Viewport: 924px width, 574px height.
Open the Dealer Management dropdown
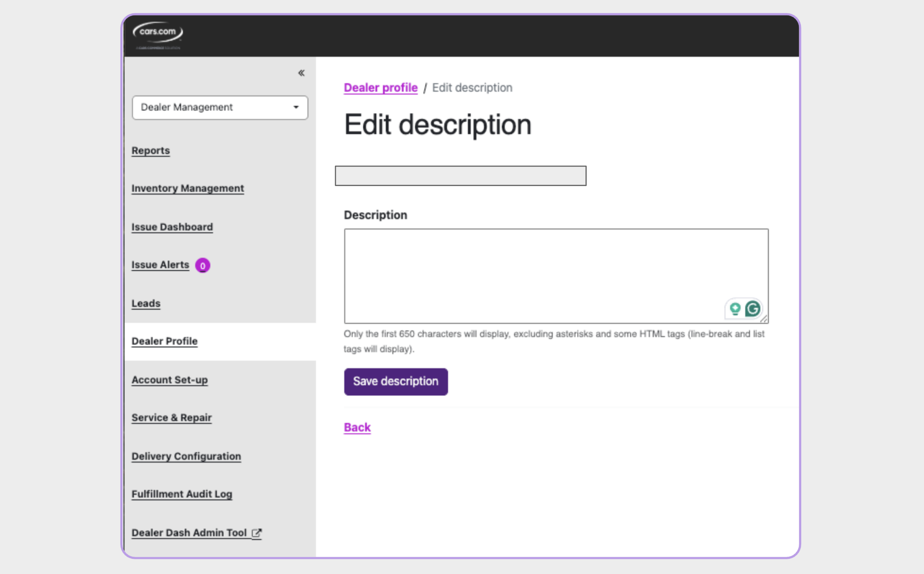[220, 108]
